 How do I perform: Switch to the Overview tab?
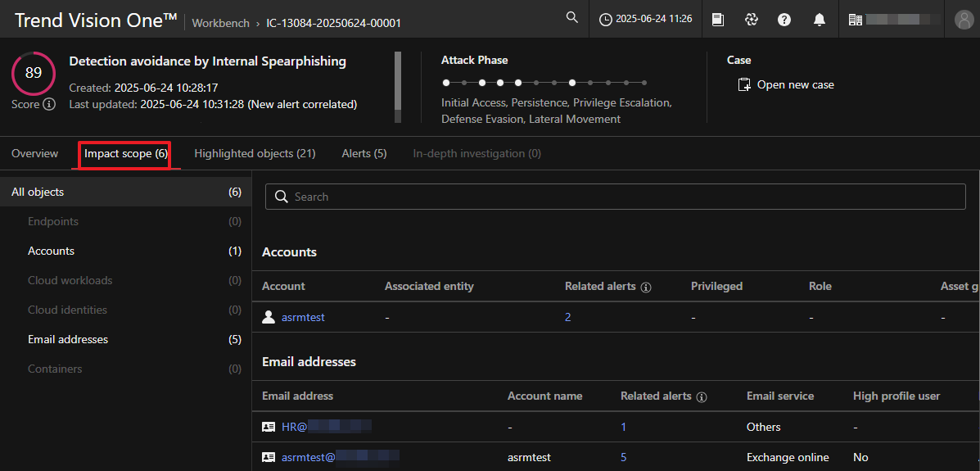point(34,153)
